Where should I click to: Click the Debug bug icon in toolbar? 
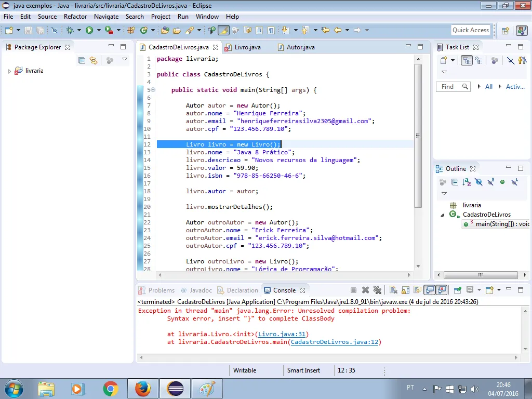(70, 30)
